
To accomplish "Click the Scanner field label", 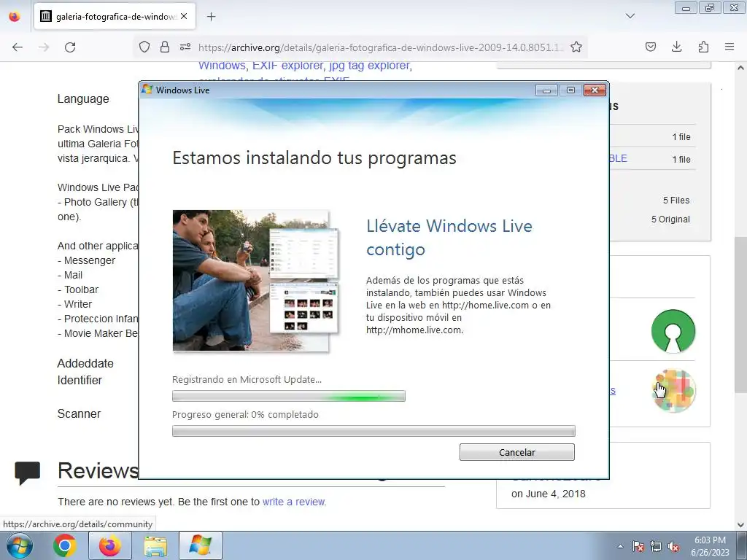I will point(79,413).
